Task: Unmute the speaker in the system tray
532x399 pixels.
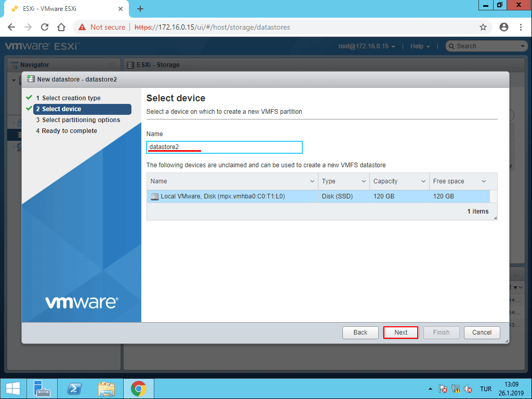Action: (468, 389)
